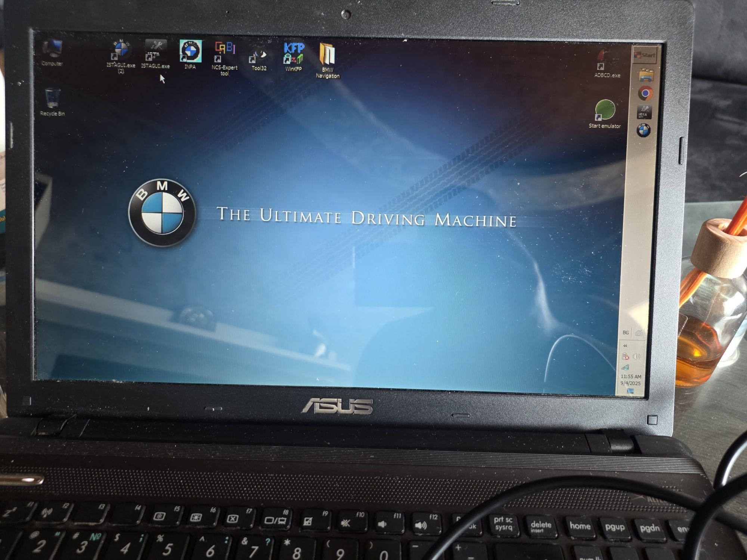Start the NCS-Expert tool shortcut
The image size is (747, 560).
pos(224,59)
